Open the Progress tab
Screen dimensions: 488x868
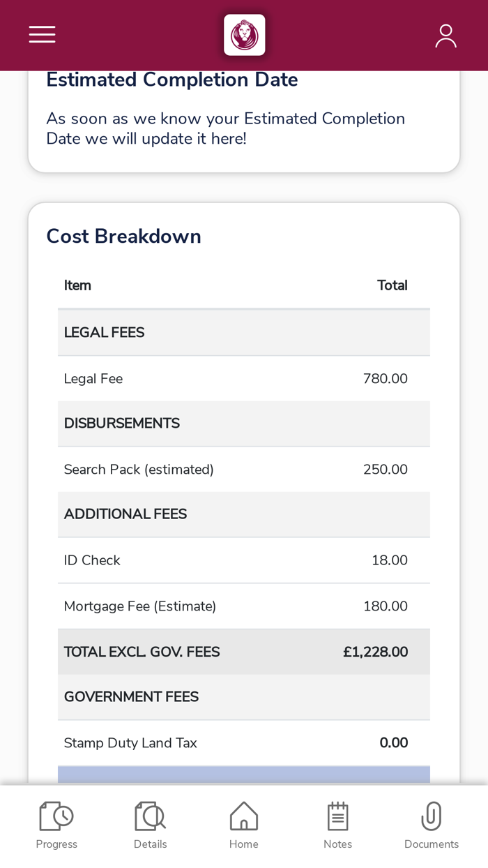[56, 825]
